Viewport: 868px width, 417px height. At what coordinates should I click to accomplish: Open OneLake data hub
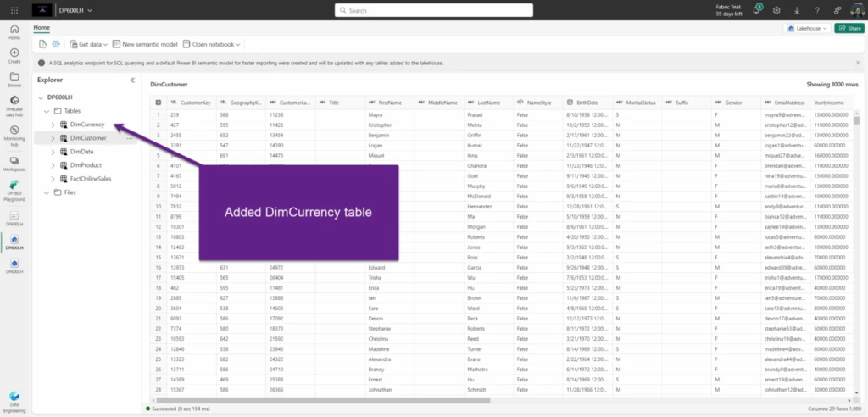[14, 105]
